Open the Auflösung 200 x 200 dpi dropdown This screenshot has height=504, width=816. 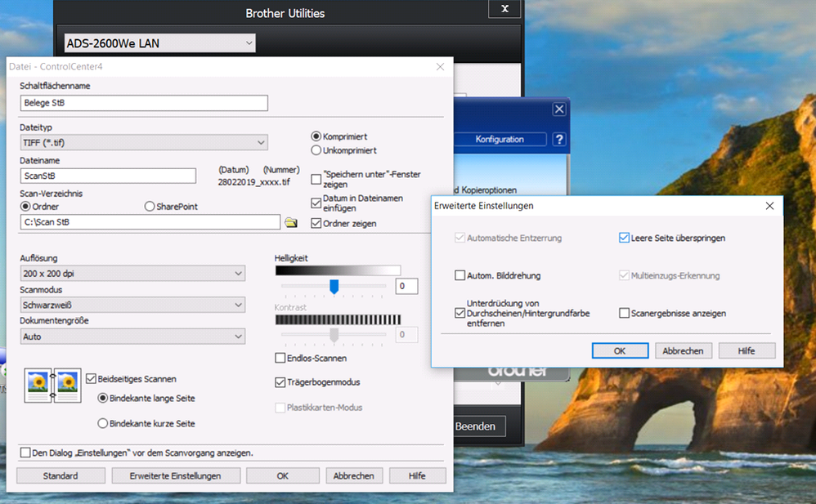tap(132, 274)
